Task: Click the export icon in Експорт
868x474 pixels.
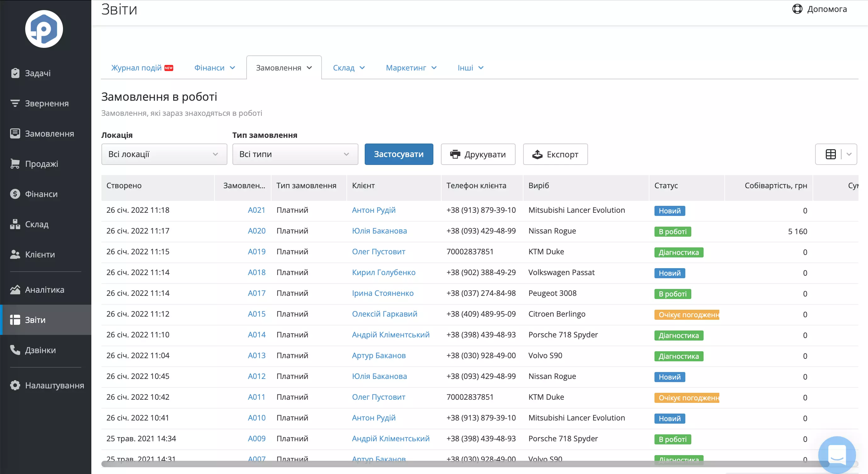Action: [537, 154]
